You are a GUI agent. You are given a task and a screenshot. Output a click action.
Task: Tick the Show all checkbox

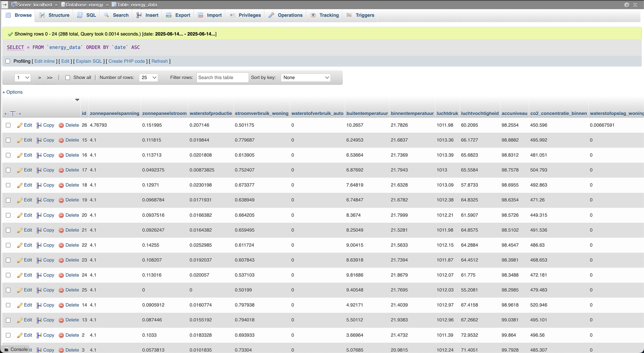[x=68, y=78]
